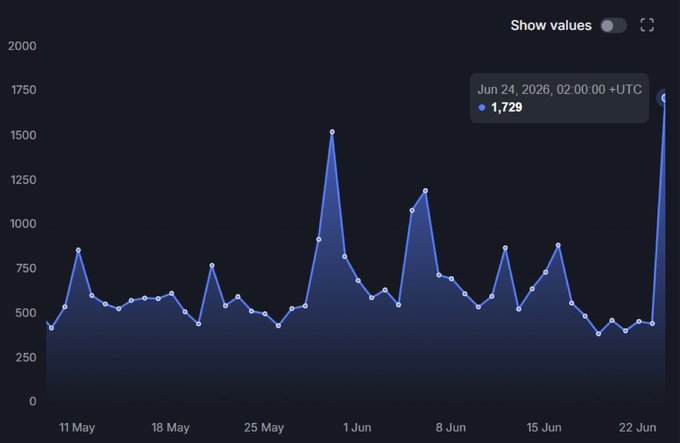Open the chart in fullscreen view
This screenshot has width=680, height=443.
tap(647, 25)
